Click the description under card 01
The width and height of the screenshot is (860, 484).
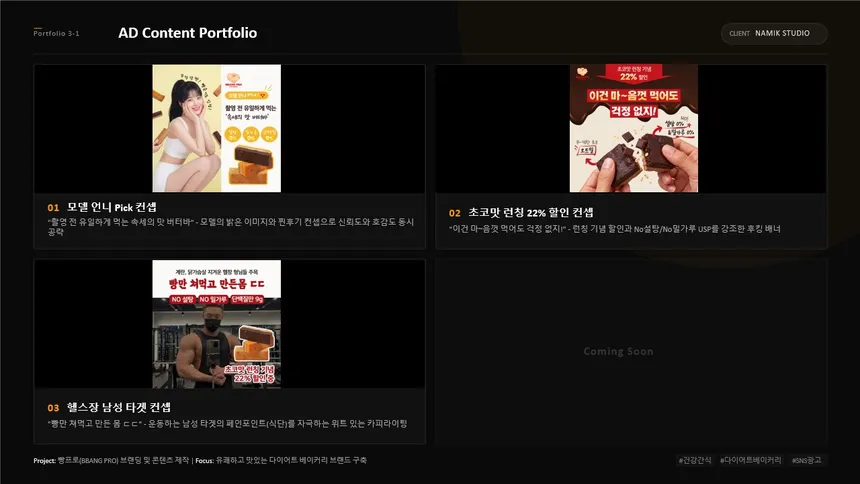tap(230, 227)
